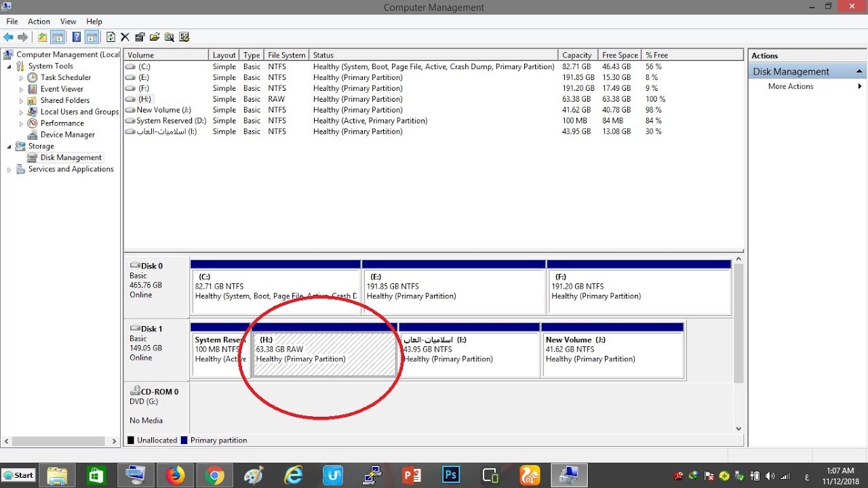Select the (E:) 191.85 GB partition block
The width and height of the screenshot is (868, 488).
[454, 287]
